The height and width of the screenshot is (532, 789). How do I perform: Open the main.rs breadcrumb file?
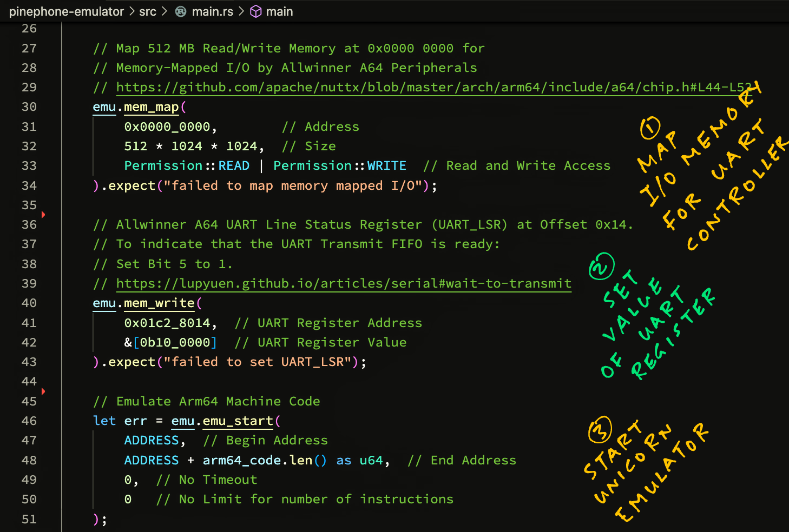(x=212, y=11)
